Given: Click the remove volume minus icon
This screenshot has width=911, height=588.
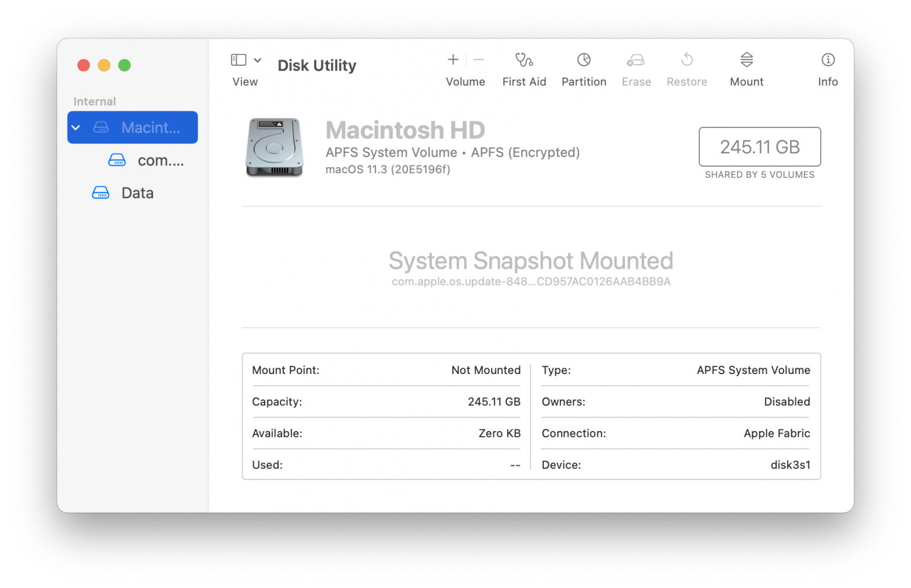Looking at the screenshot, I should coord(478,60).
